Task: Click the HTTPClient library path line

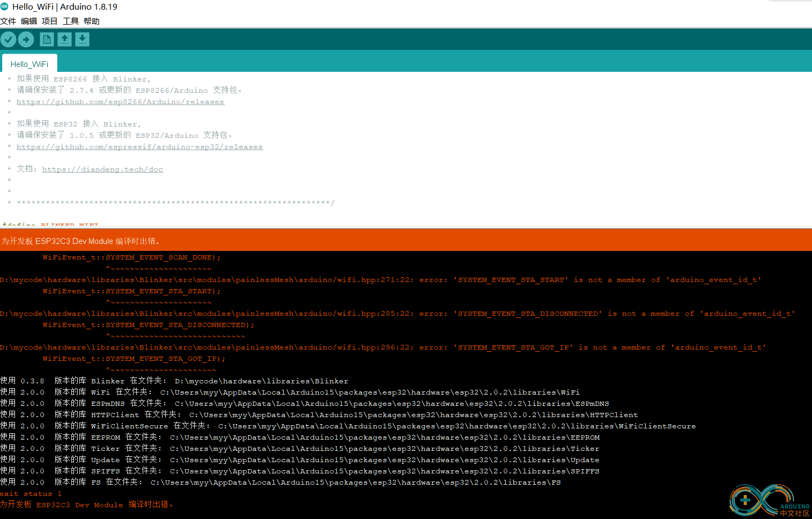Action: click(319, 415)
